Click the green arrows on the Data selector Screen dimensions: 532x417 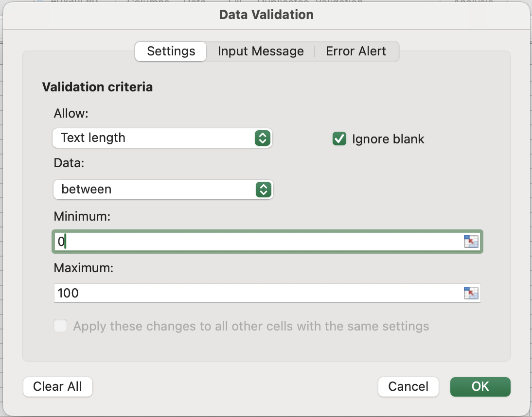point(263,190)
